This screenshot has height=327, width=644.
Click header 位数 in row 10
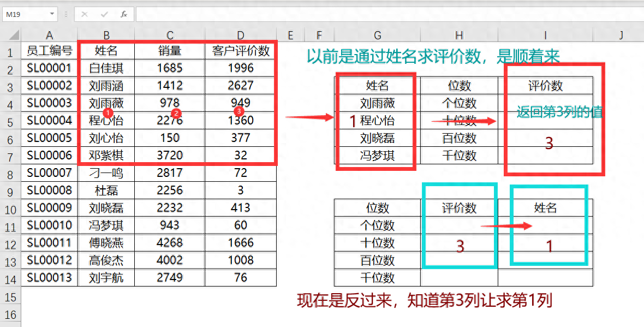pyautogui.click(x=378, y=208)
